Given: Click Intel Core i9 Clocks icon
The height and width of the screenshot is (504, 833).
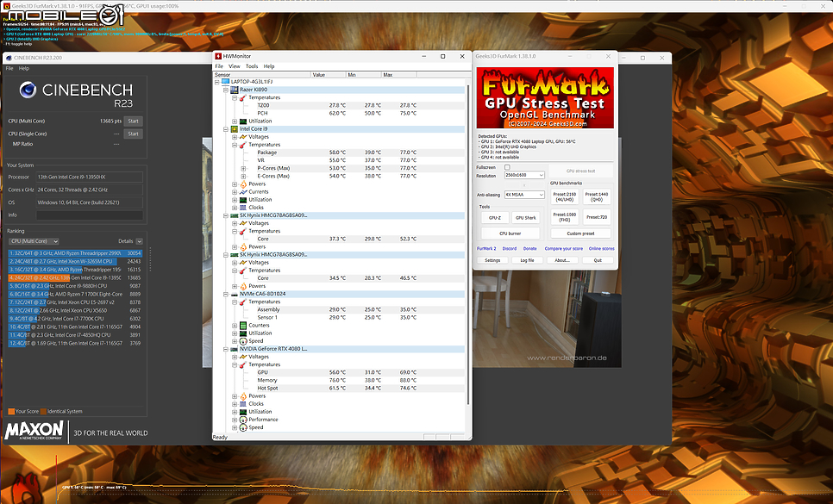Looking at the screenshot, I should pos(243,208).
